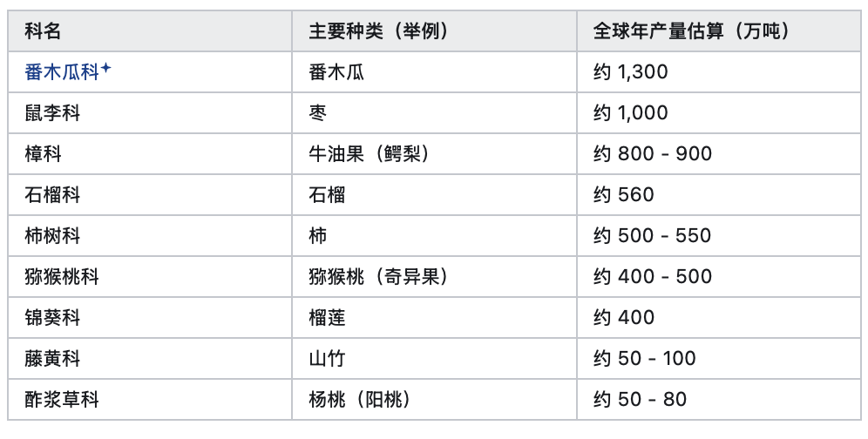
Task: Click the 锦葵科 cell
Action: click(150, 318)
